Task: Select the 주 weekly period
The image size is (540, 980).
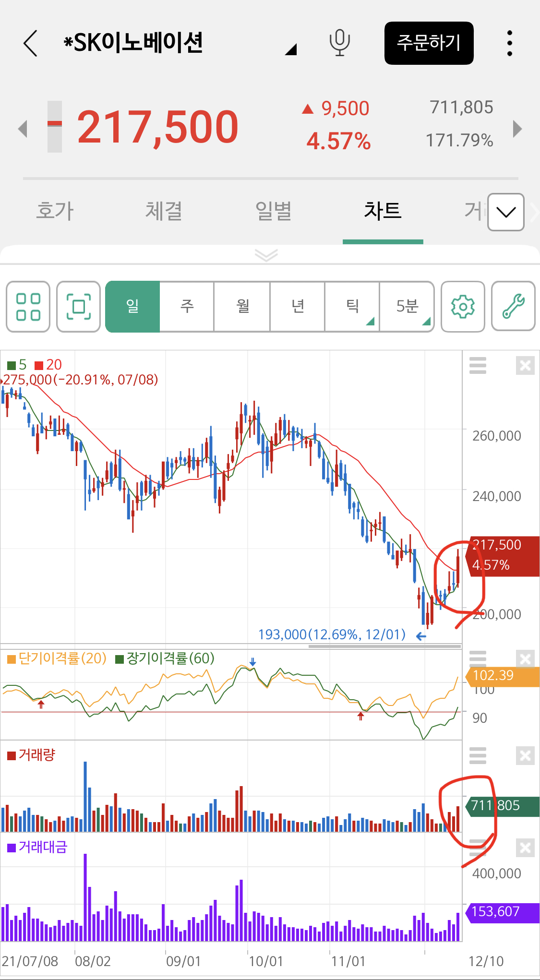Action: (x=187, y=307)
